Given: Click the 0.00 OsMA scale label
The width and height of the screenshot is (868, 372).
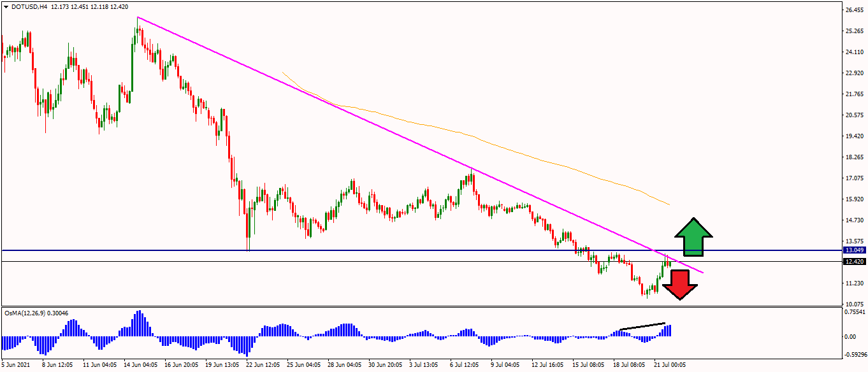Looking at the screenshot, I should coord(851,336).
